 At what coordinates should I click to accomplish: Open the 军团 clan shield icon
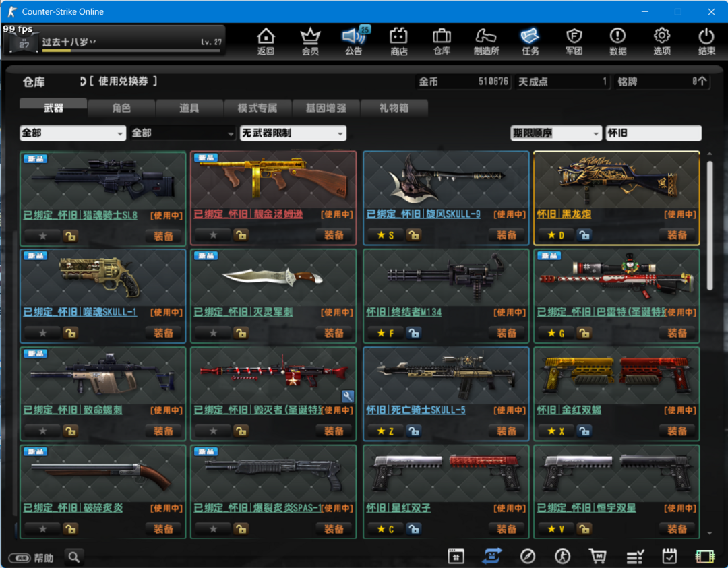574,41
